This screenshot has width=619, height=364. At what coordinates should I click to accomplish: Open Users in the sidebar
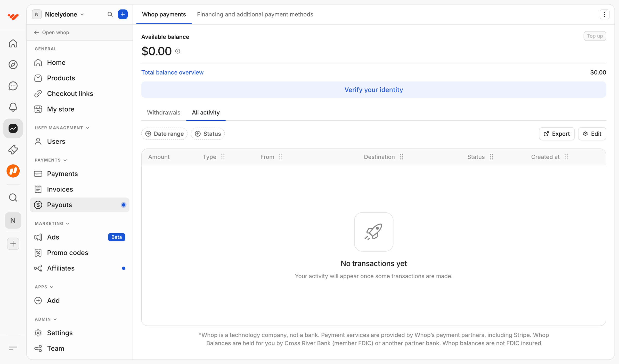pyautogui.click(x=79, y=142)
